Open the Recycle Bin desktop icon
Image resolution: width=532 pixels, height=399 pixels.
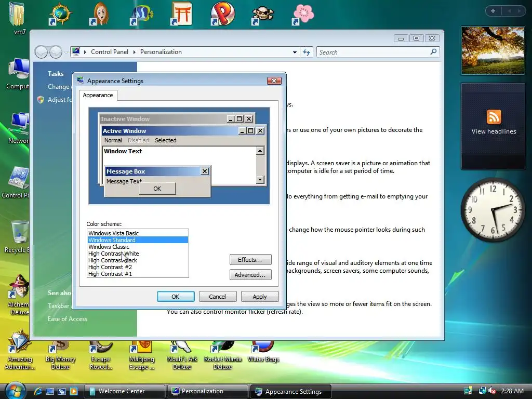[x=17, y=236]
